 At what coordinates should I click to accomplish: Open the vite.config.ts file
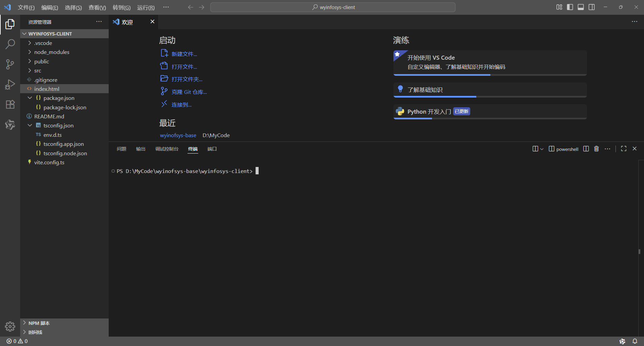[64, 162]
